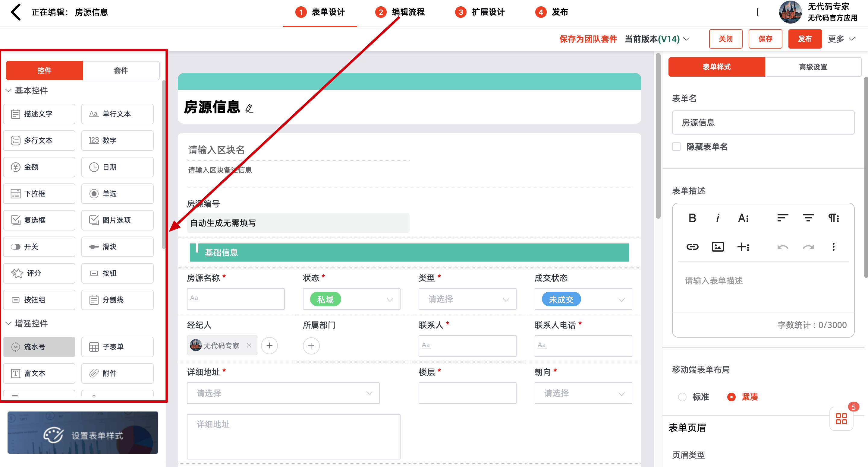The height and width of the screenshot is (467, 868).
Task: Click the undo icon in description editor
Action: tap(782, 247)
